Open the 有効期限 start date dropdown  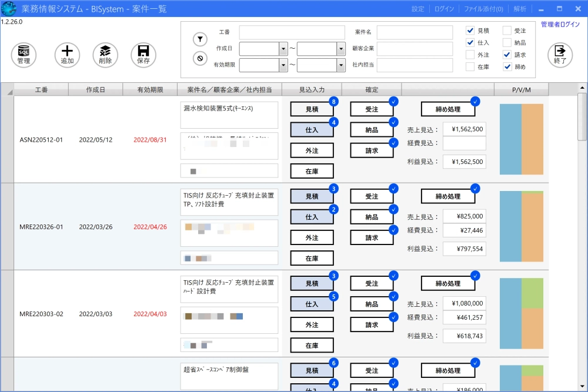click(282, 65)
